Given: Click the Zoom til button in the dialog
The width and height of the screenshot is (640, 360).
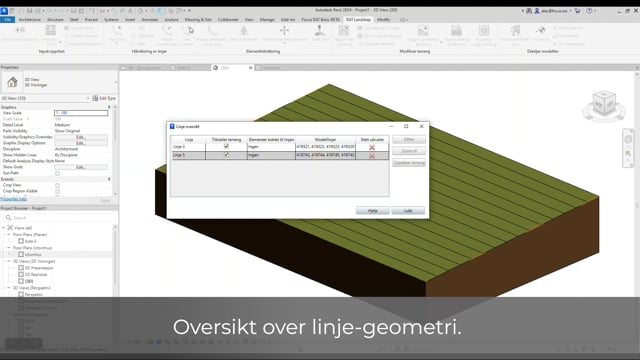Looking at the screenshot, I should point(409,151).
